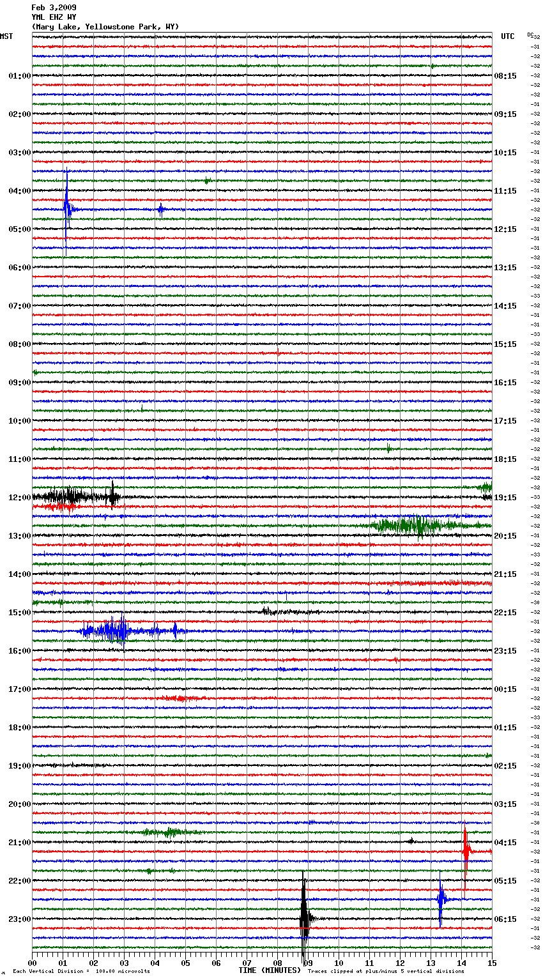This screenshot has width=543, height=980.
Task: Click the bottom axis minute tick '00'
Action: coord(33,963)
